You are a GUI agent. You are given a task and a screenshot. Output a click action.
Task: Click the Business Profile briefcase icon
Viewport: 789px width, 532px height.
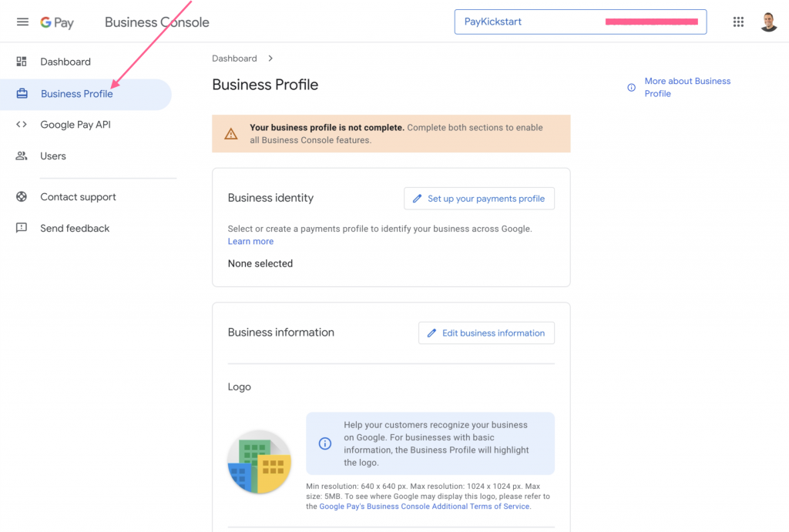(x=22, y=93)
